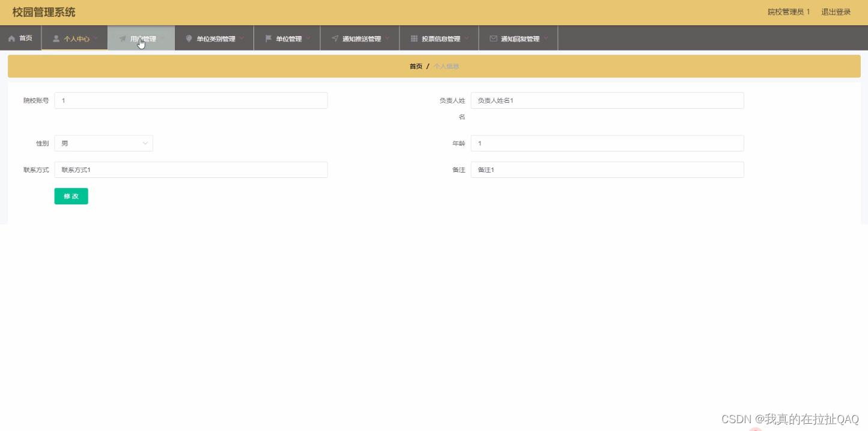This screenshot has height=431, width=868.
Task: Expand the 通知回复管理 menu chevron
Action: click(x=546, y=38)
